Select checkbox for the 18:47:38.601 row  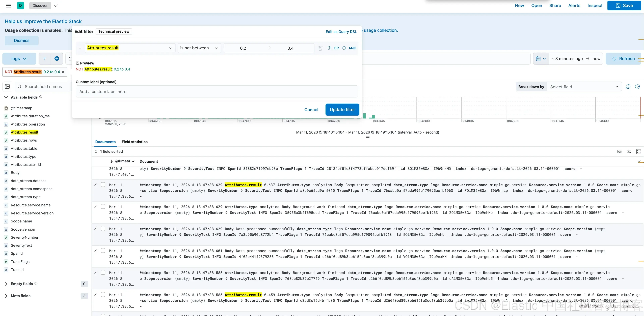[103, 251]
